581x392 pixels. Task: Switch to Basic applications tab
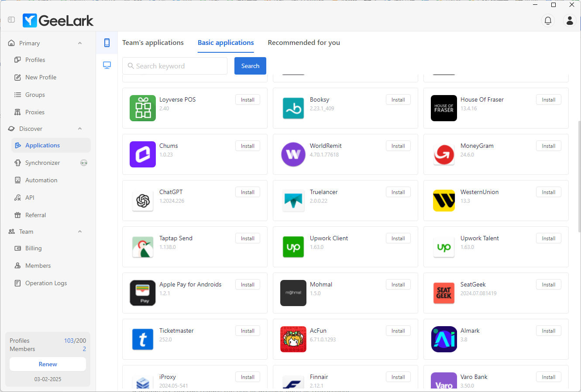pyautogui.click(x=226, y=43)
